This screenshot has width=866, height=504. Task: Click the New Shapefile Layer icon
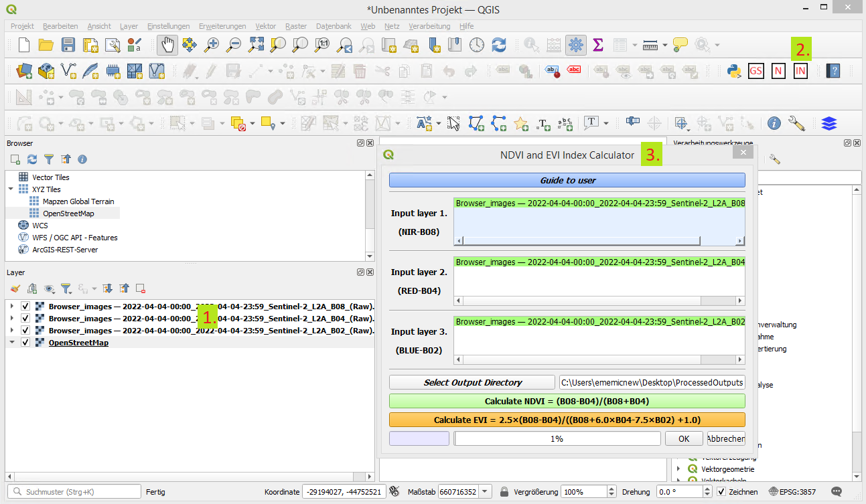point(68,70)
